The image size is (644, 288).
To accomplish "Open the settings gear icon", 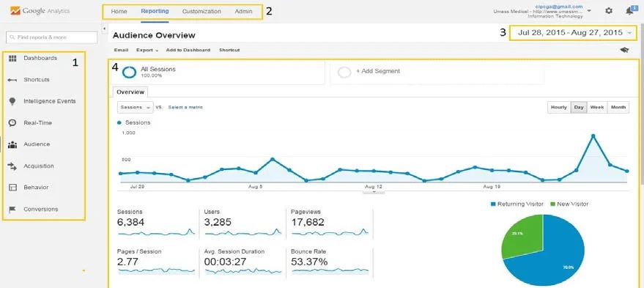I will [x=609, y=11].
